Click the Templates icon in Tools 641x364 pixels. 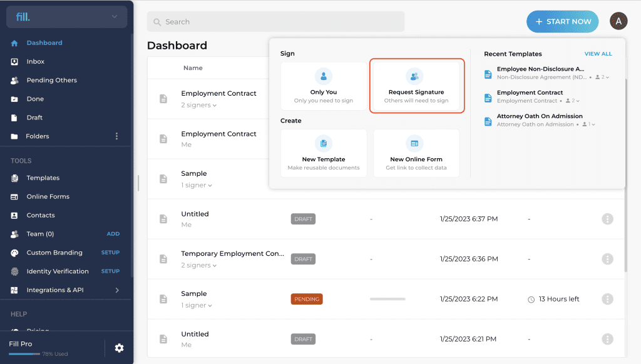[14, 178]
